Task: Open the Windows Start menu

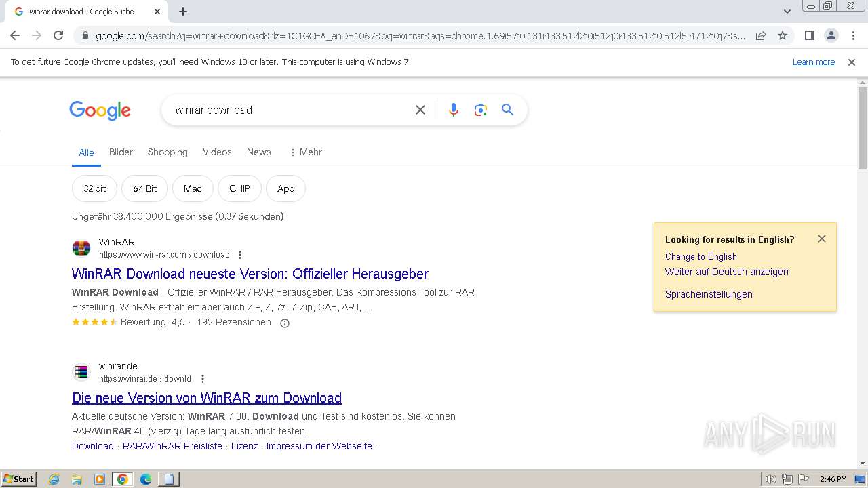Action: [x=19, y=479]
